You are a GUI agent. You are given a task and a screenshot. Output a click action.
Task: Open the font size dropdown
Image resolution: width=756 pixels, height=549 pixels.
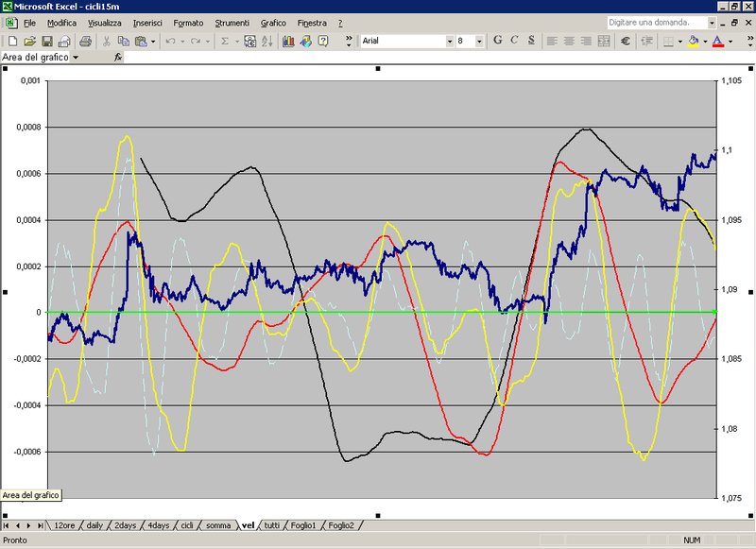(480, 41)
